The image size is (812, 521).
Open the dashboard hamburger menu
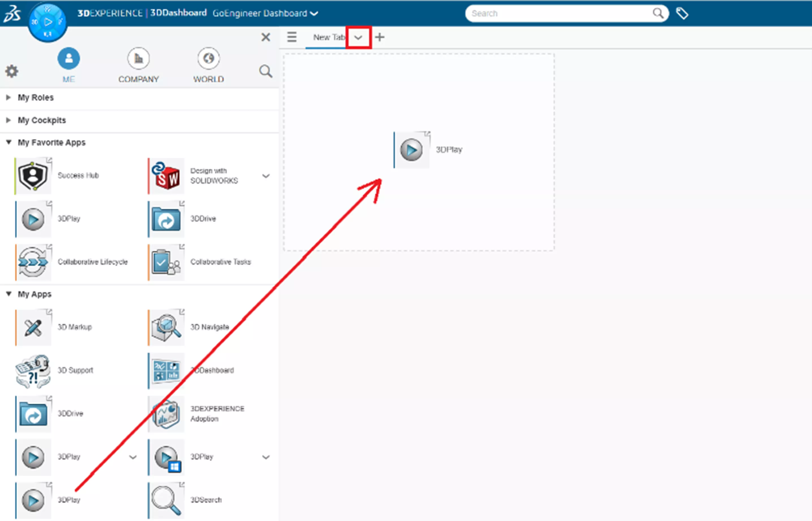tap(291, 37)
